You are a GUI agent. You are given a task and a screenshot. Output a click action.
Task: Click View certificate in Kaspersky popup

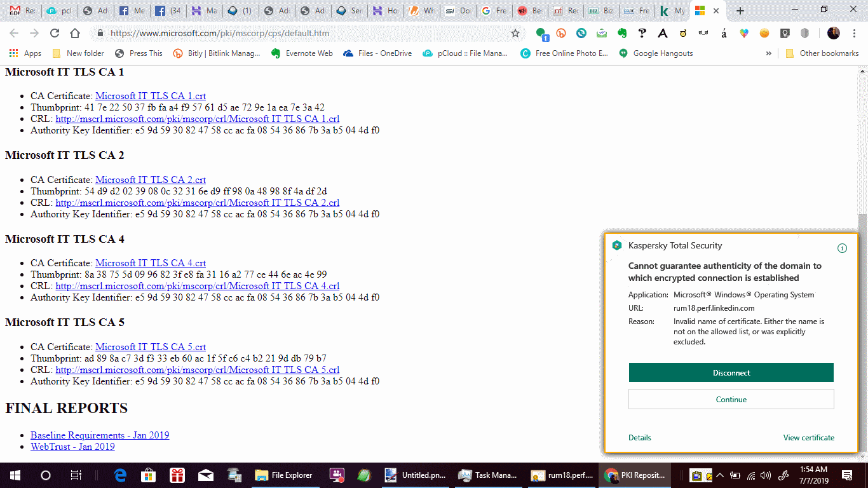point(809,438)
